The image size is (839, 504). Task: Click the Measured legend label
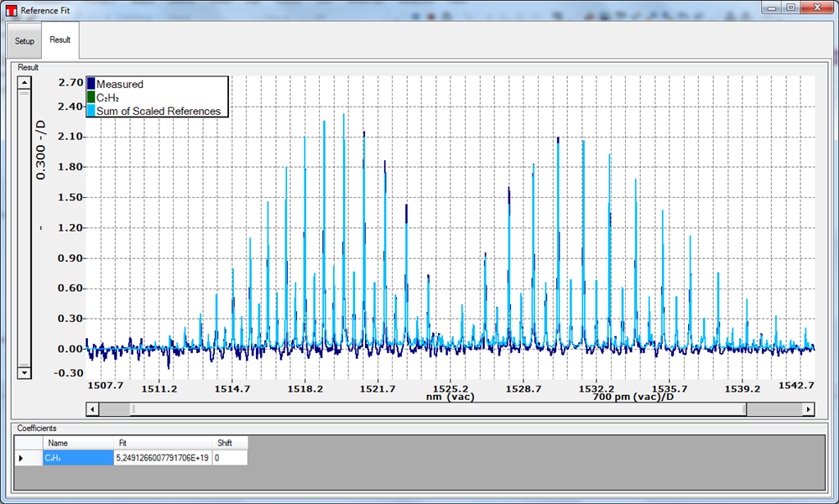120,84
